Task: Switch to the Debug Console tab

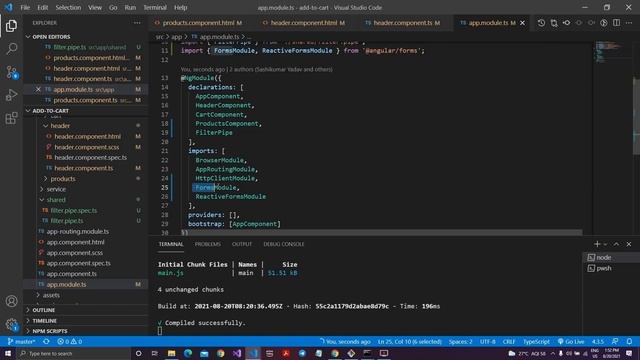Action: point(284,244)
